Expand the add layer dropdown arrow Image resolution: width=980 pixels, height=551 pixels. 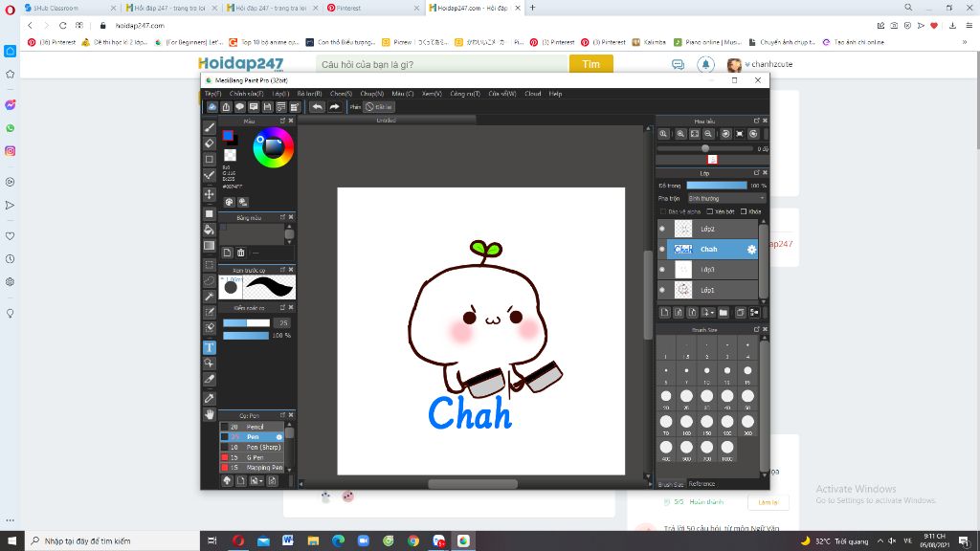tap(712, 313)
